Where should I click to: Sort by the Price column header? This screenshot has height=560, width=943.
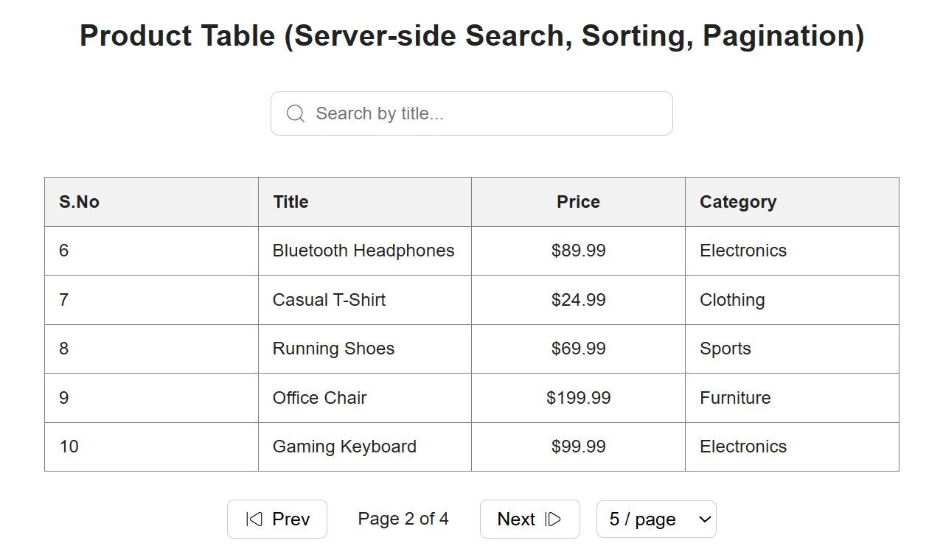(578, 202)
